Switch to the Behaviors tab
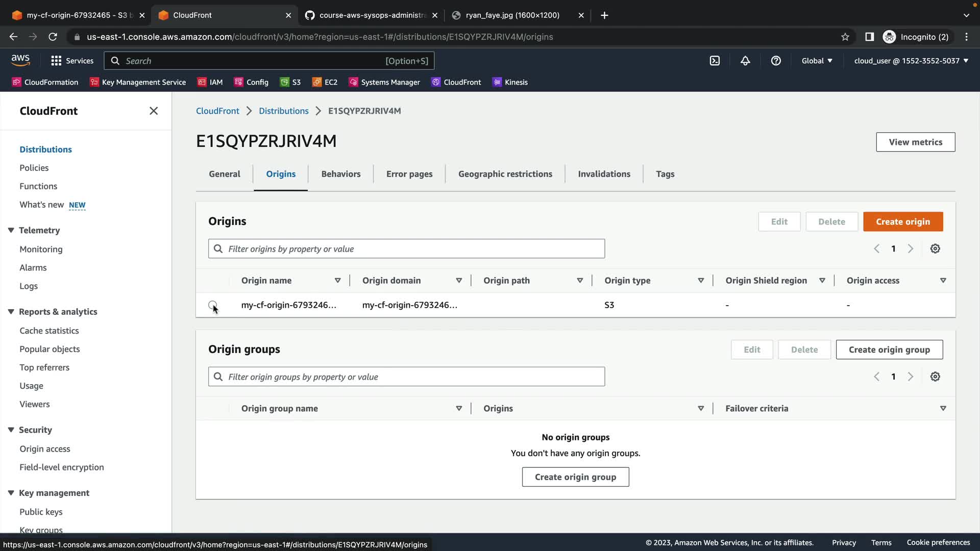Screen dimensions: 980x551 (x=340, y=174)
